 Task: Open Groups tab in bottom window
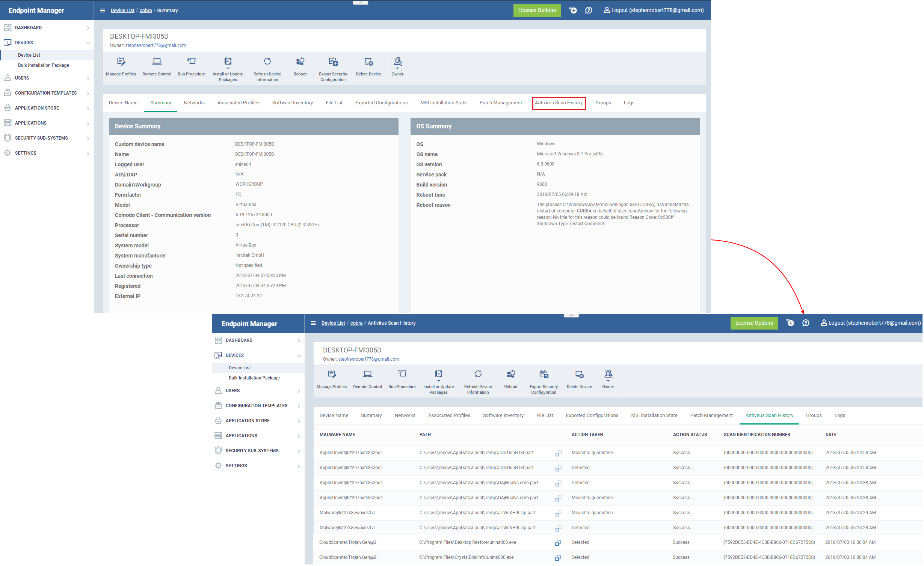814,415
